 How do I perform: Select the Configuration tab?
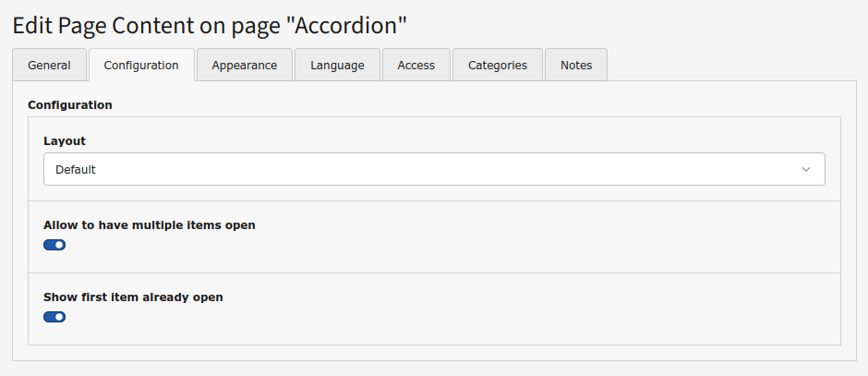pyautogui.click(x=141, y=66)
